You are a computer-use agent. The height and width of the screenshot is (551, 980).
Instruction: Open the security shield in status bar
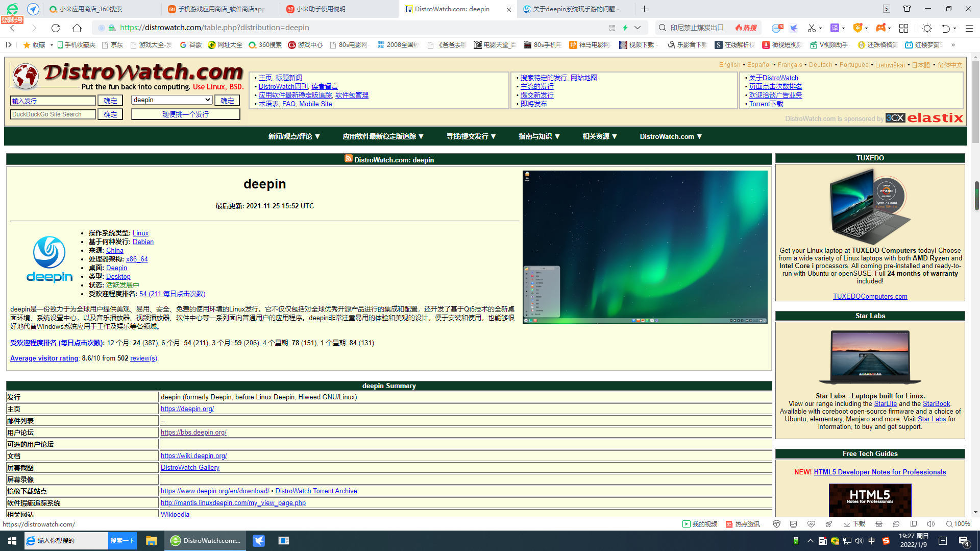[777, 524]
